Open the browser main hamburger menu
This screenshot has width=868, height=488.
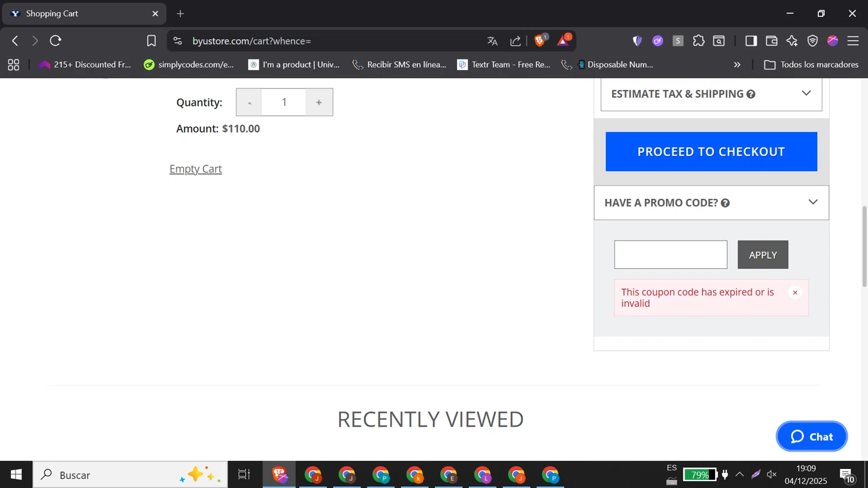tap(853, 41)
